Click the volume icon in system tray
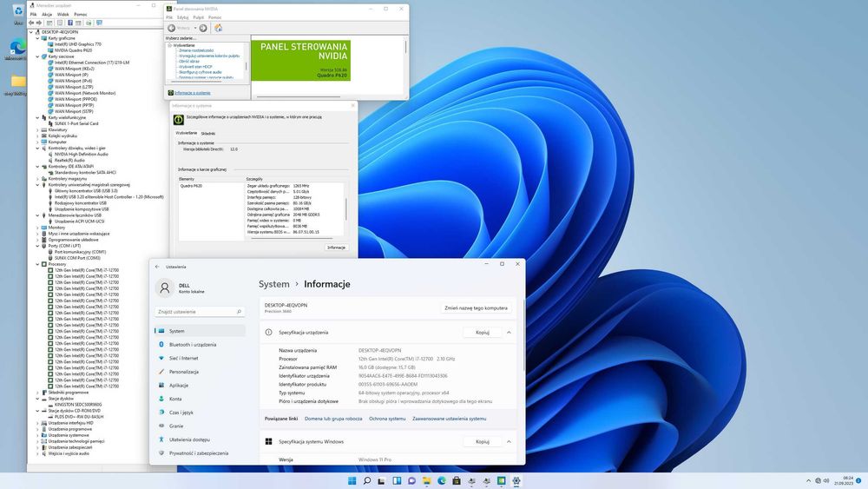The width and height of the screenshot is (868, 489). click(x=826, y=480)
